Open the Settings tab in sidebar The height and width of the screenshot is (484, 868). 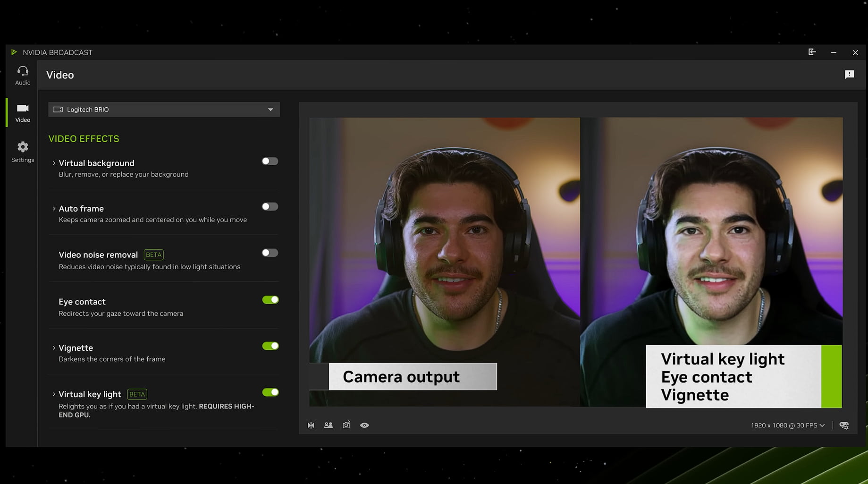tap(23, 152)
